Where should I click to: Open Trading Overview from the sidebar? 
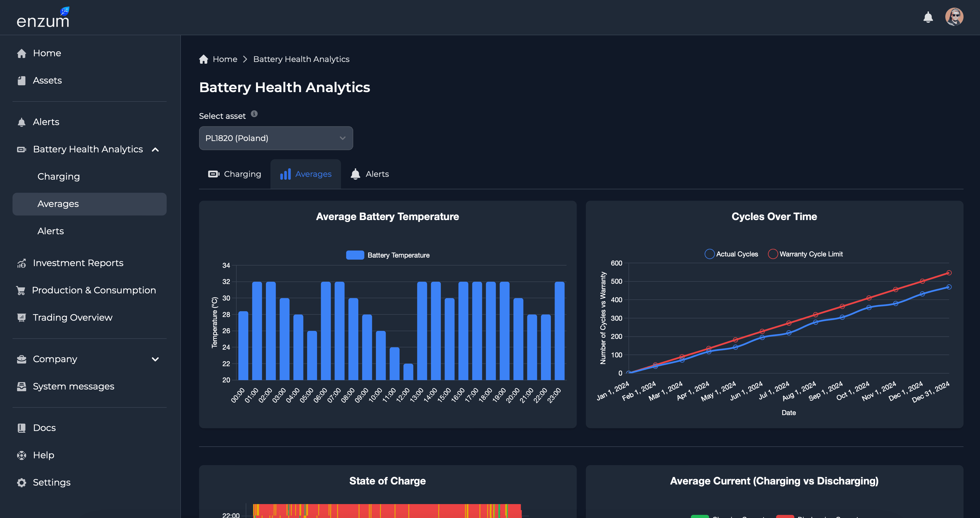click(72, 318)
